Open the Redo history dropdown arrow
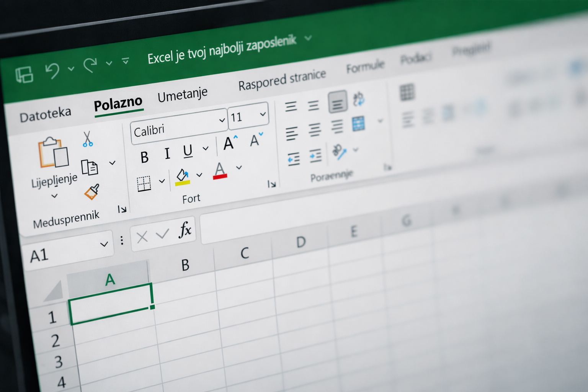Screen dimensions: 588x392 click(x=109, y=63)
